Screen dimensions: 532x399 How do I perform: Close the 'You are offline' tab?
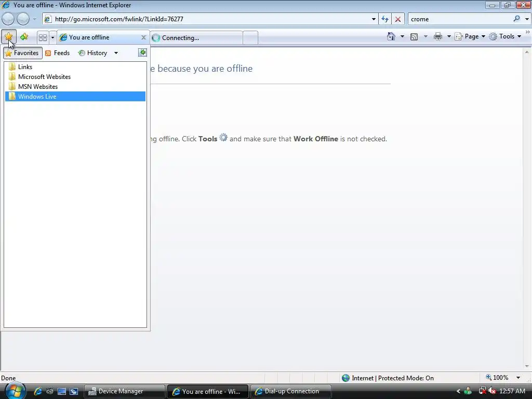tap(143, 37)
